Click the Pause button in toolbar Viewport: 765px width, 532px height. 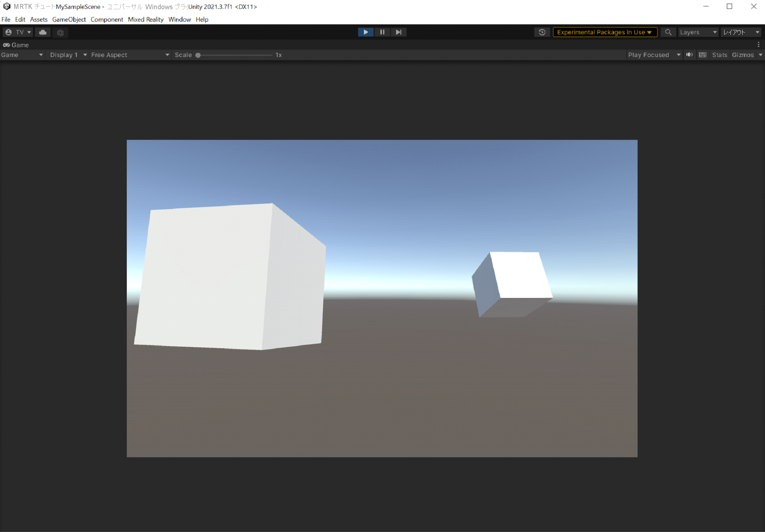[382, 32]
